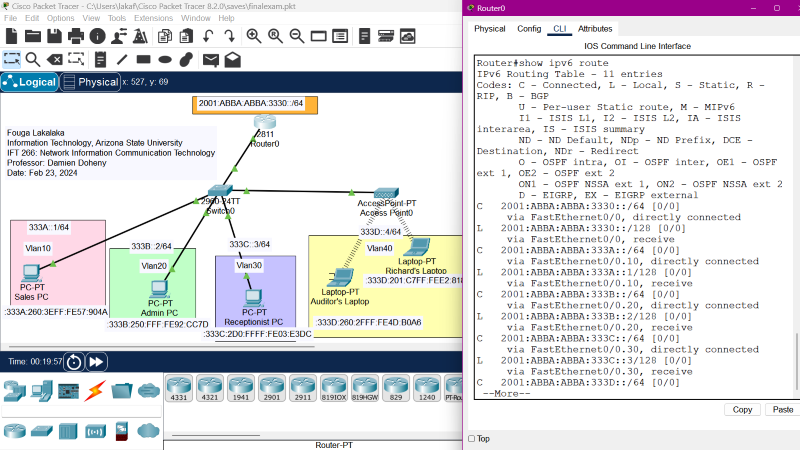Select the Draw Freeform tool

click(186, 60)
